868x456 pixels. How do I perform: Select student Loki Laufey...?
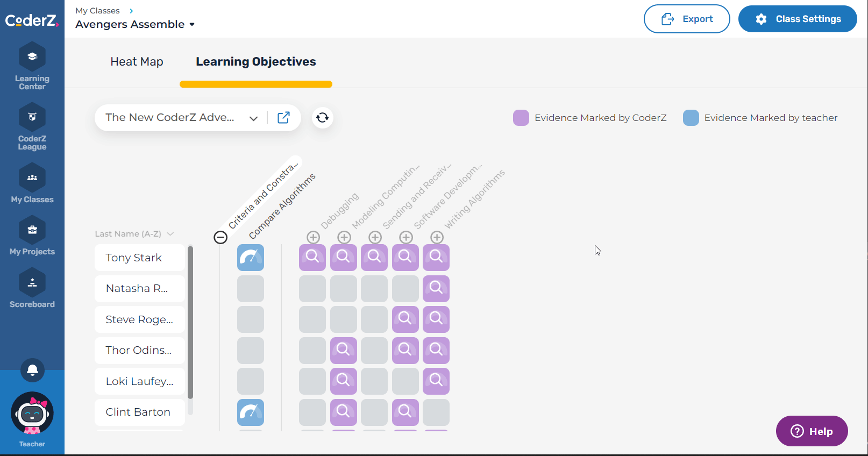click(140, 381)
